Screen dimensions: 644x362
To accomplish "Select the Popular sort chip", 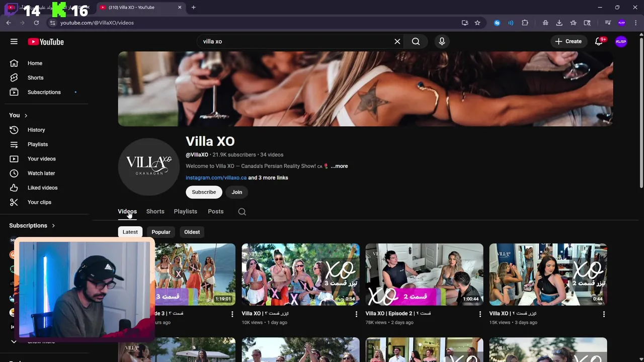I will (161, 232).
